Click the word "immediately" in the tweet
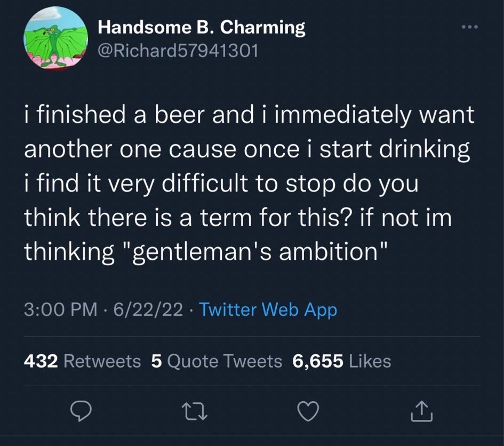 (x=342, y=116)
